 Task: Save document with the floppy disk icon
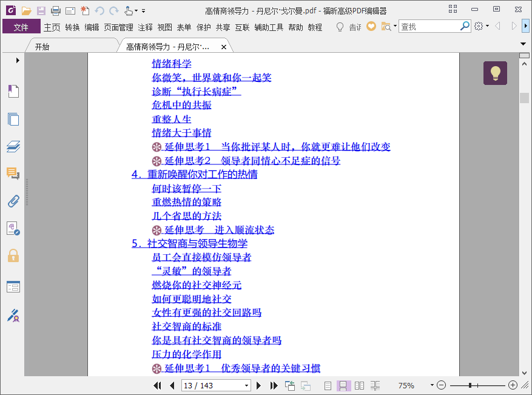coord(41,11)
